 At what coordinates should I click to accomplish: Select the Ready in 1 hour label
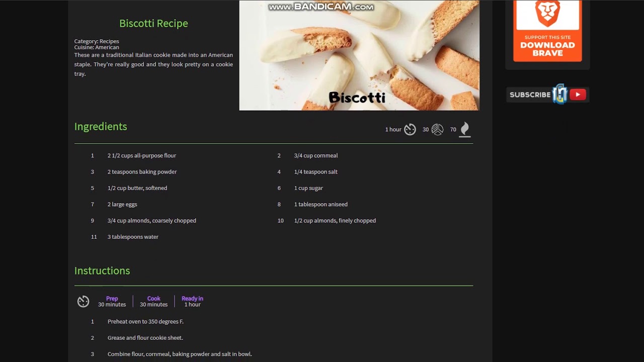192,301
